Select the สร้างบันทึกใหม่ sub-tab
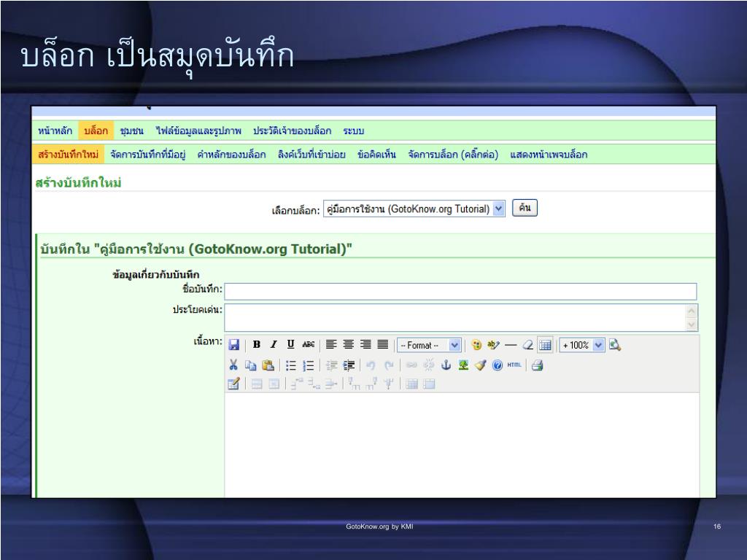747x560 pixels. (x=68, y=155)
